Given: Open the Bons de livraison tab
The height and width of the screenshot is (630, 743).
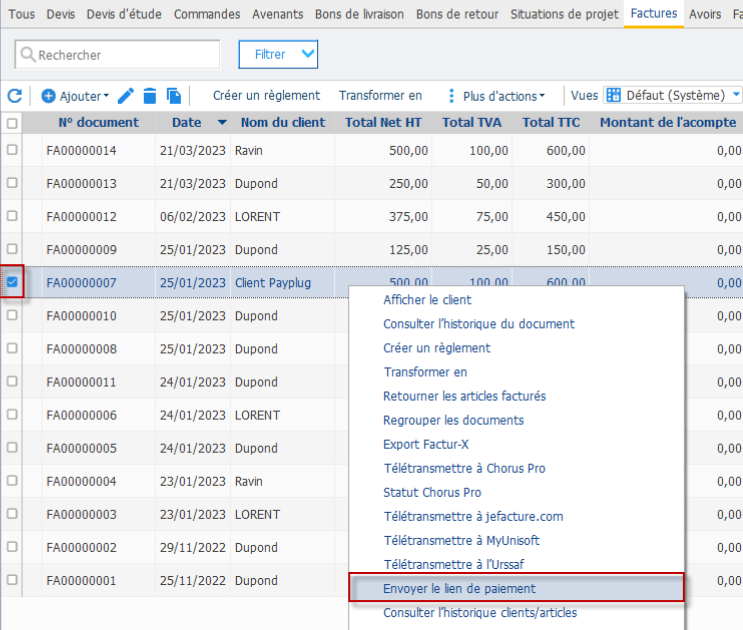Looking at the screenshot, I should [x=360, y=14].
